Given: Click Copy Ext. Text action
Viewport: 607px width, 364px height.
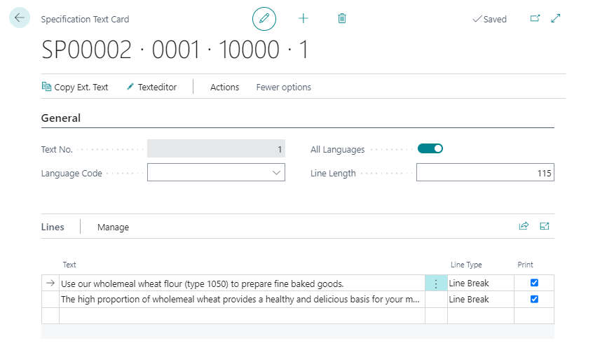Looking at the screenshot, I should (75, 87).
